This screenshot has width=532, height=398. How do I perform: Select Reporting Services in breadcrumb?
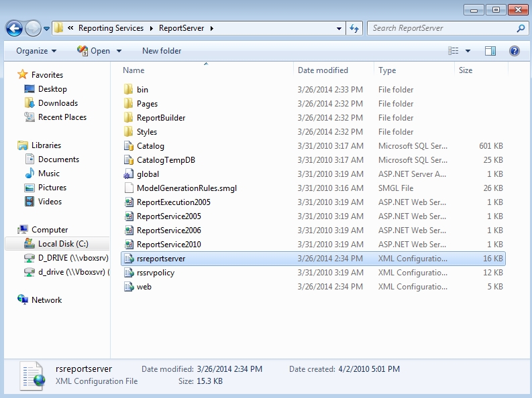(x=111, y=28)
